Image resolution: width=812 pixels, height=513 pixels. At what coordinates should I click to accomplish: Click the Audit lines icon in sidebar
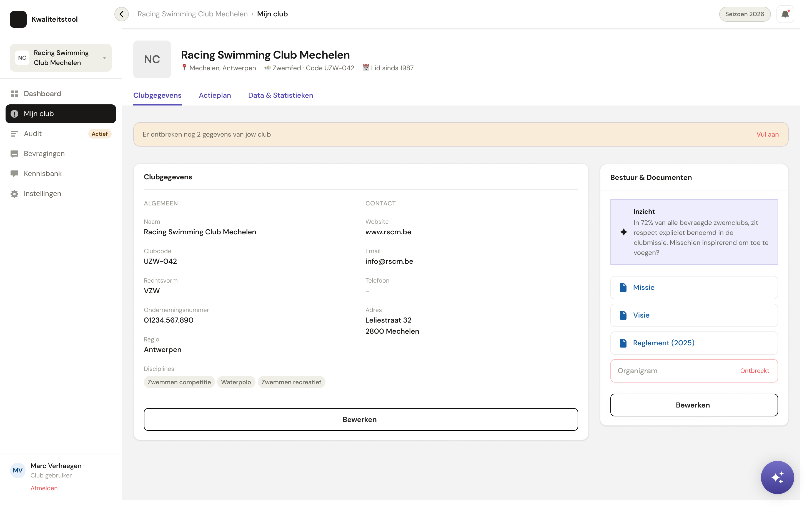[x=14, y=134]
